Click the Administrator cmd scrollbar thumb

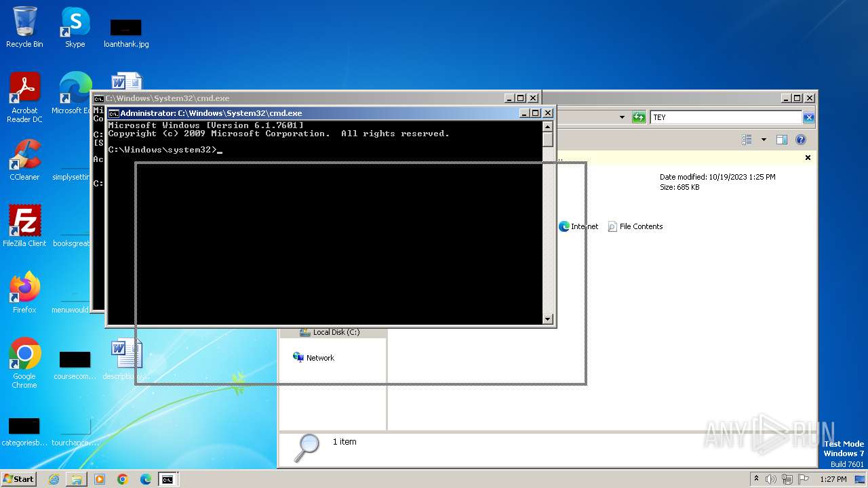click(548, 139)
